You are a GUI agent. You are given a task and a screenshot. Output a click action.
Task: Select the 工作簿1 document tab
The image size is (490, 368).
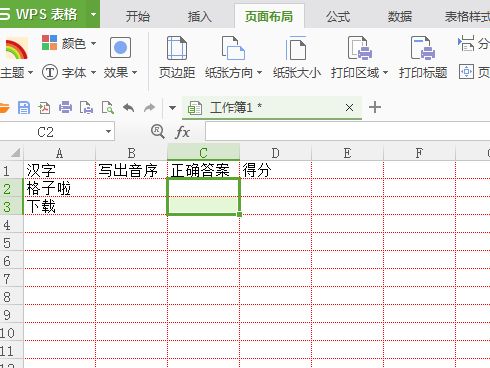[x=272, y=108]
